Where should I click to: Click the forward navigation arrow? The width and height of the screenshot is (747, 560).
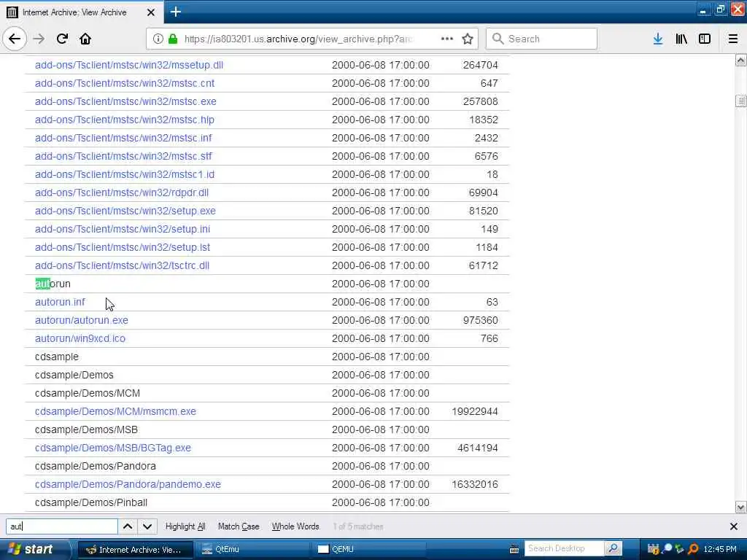(x=39, y=39)
